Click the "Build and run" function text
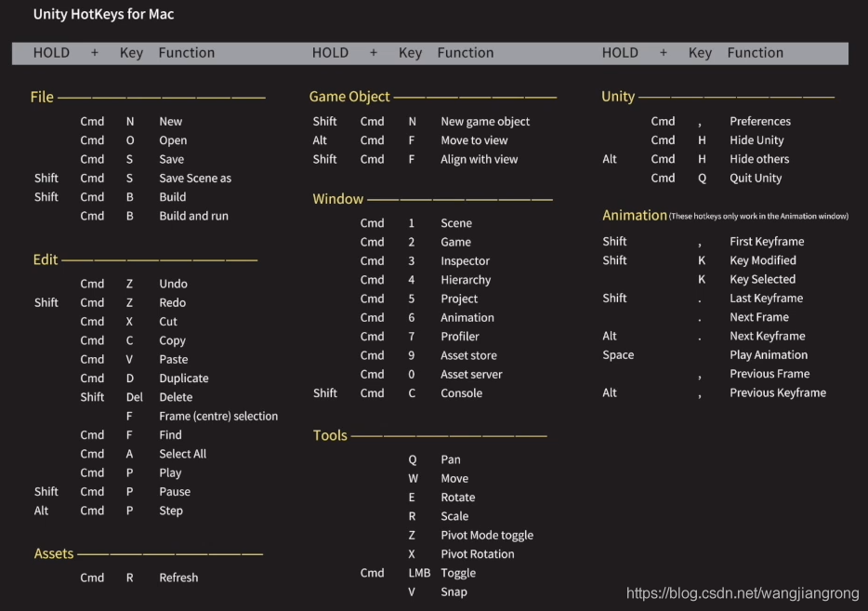This screenshot has height=611, width=868. 193,216
